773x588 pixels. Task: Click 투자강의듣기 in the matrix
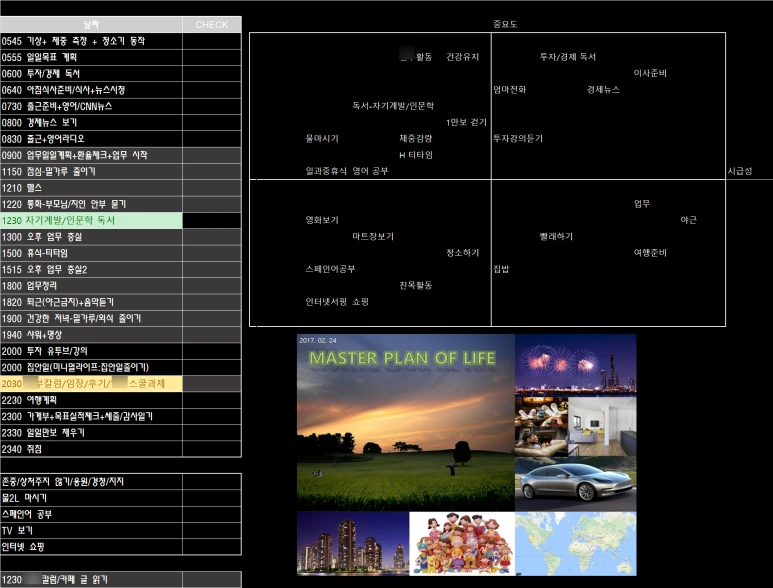518,138
